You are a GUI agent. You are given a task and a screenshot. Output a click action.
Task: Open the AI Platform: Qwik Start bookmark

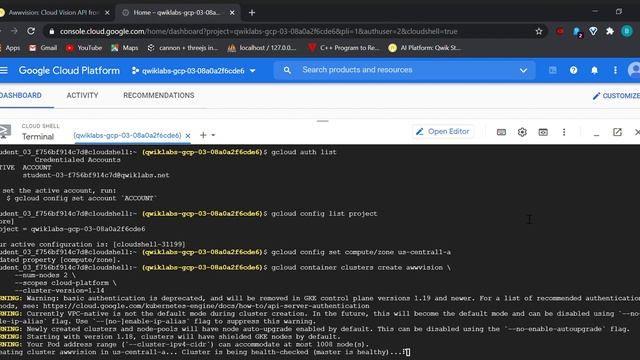424,48
